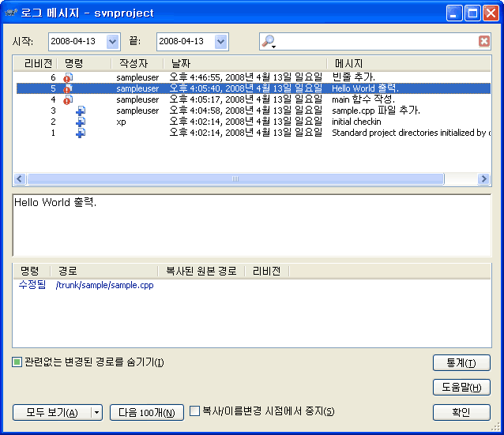Enable the 복사/이름변경 시점에서 중지 checkbox

195,411
